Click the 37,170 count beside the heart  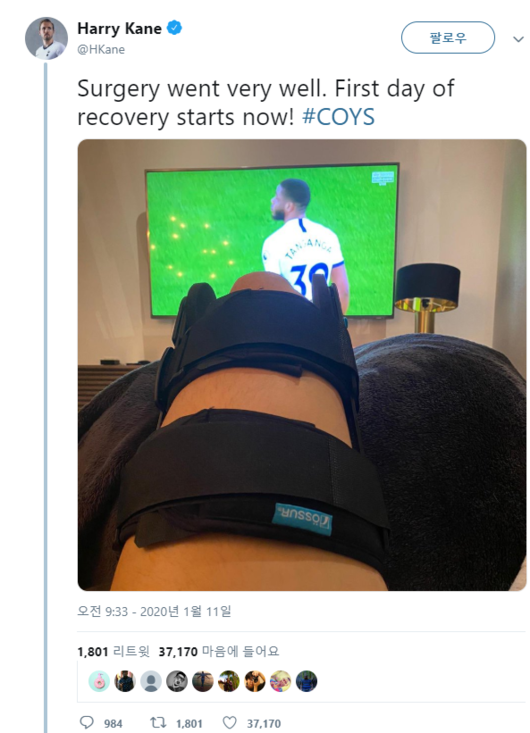pyautogui.click(x=264, y=724)
